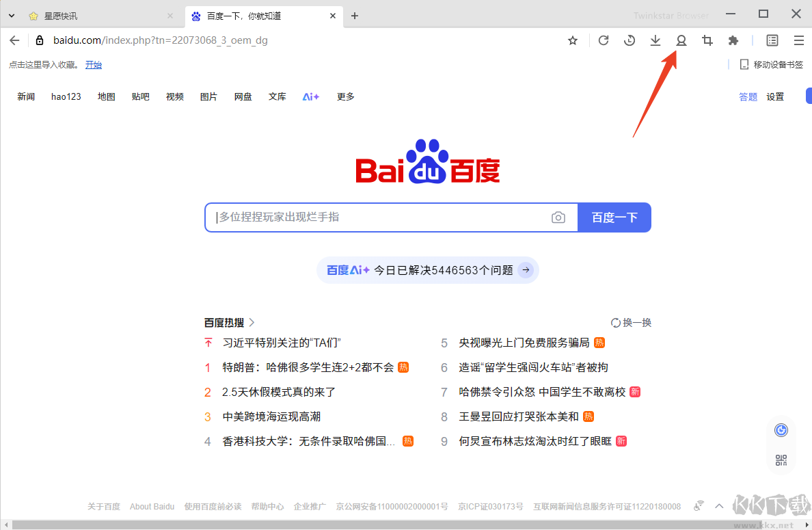Open new tab with plus button
The height and width of the screenshot is (530, 812).
coord(355,16)
